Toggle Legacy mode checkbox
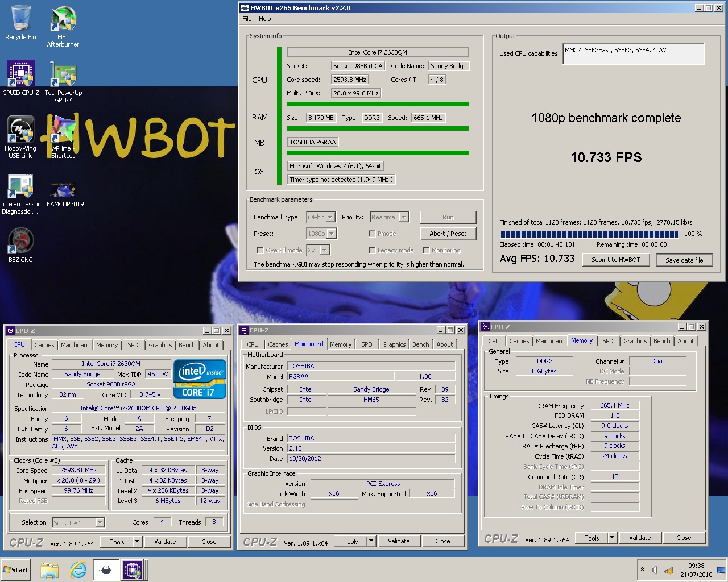This screenshot has height=582, width=728. click(372, 250)
